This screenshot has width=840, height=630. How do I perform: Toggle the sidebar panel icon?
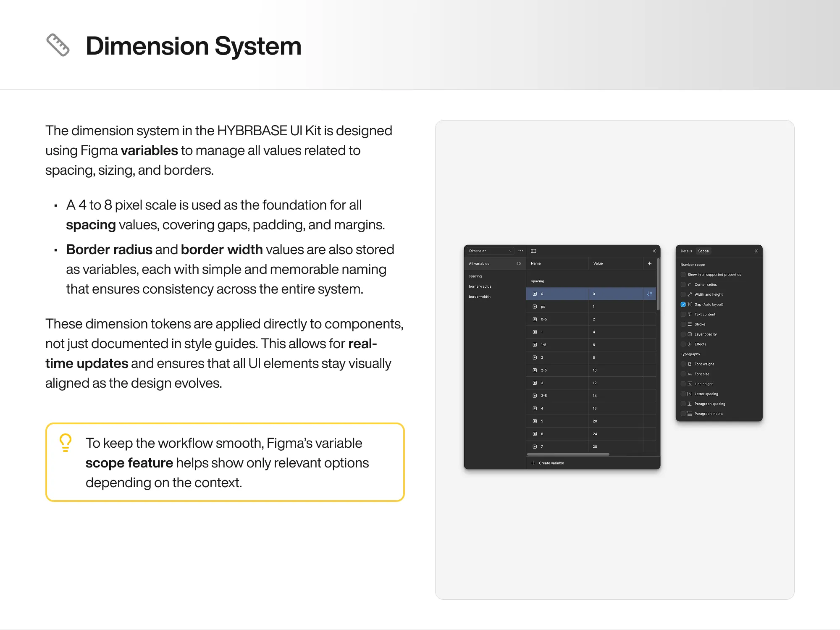(533, 251)
